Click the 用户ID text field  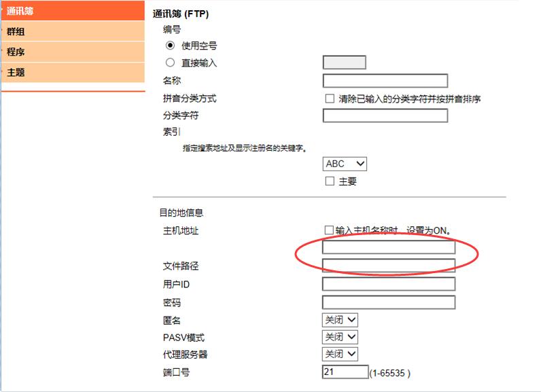click(x=388, y=284)
